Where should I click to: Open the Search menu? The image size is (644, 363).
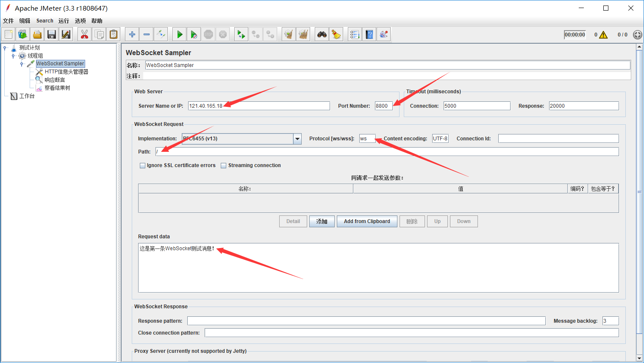click(44, 21)
